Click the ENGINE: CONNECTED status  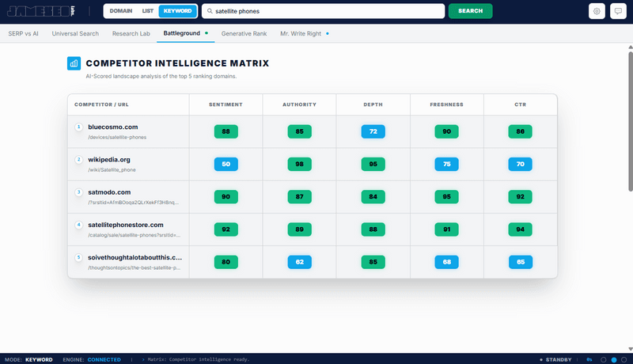pyautogui.click(x=92, y=359)
